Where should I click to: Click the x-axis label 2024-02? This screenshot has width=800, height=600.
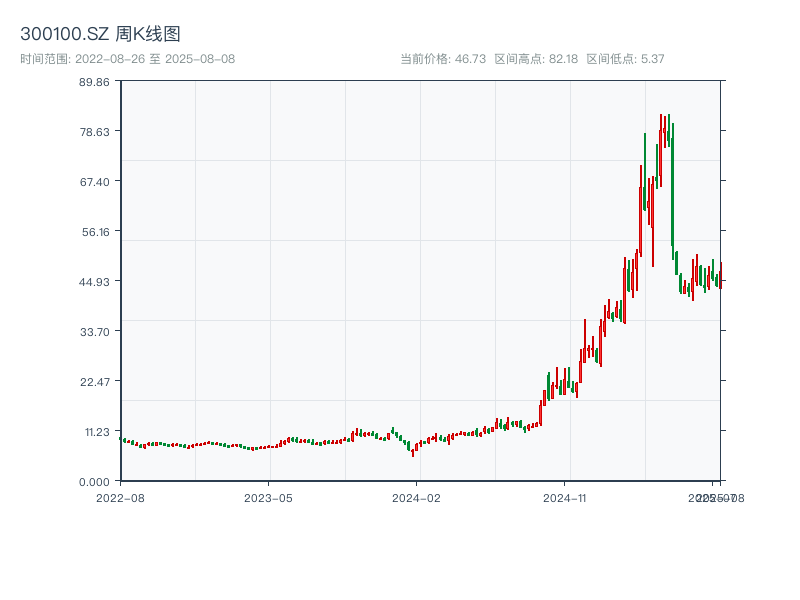[416, 498]
